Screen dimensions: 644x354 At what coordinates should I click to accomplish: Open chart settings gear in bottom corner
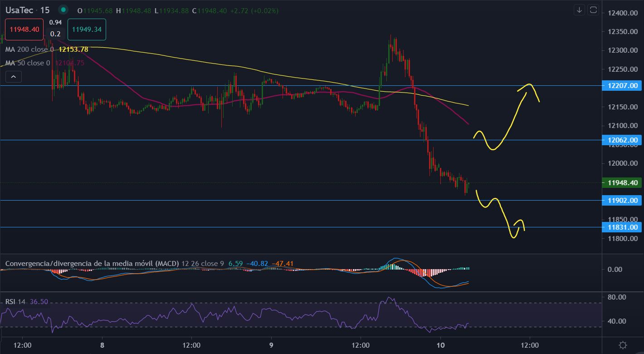click(623, 345)
